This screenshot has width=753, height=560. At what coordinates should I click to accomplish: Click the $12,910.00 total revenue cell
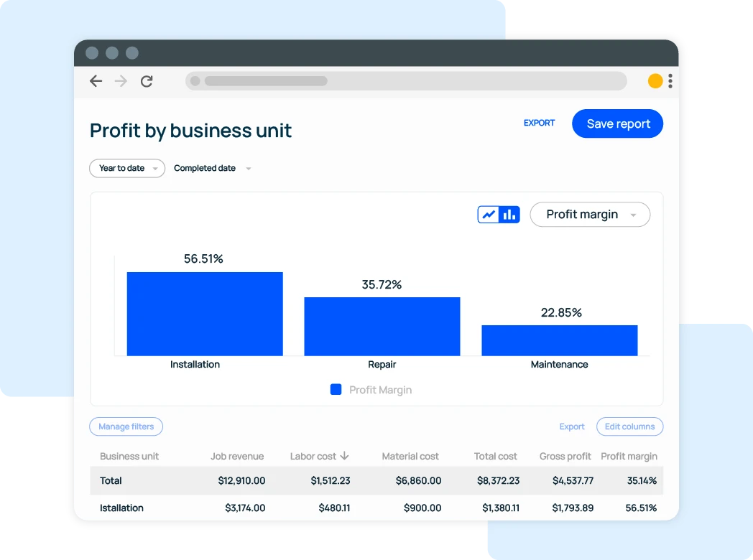click(241, 480)
